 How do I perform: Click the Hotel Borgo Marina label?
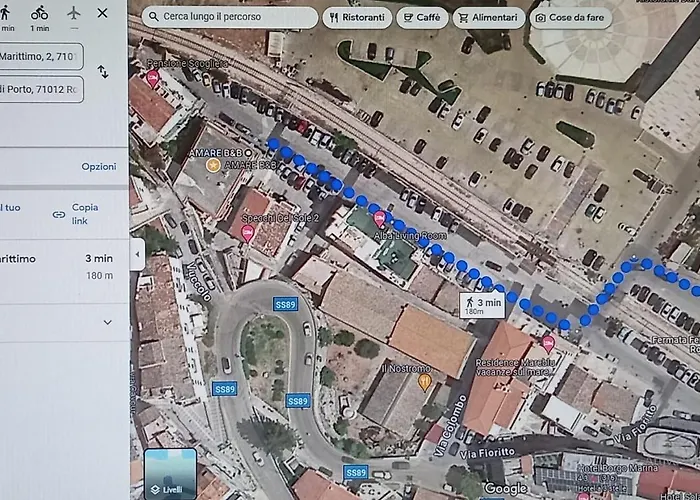(x=617, y=468)
